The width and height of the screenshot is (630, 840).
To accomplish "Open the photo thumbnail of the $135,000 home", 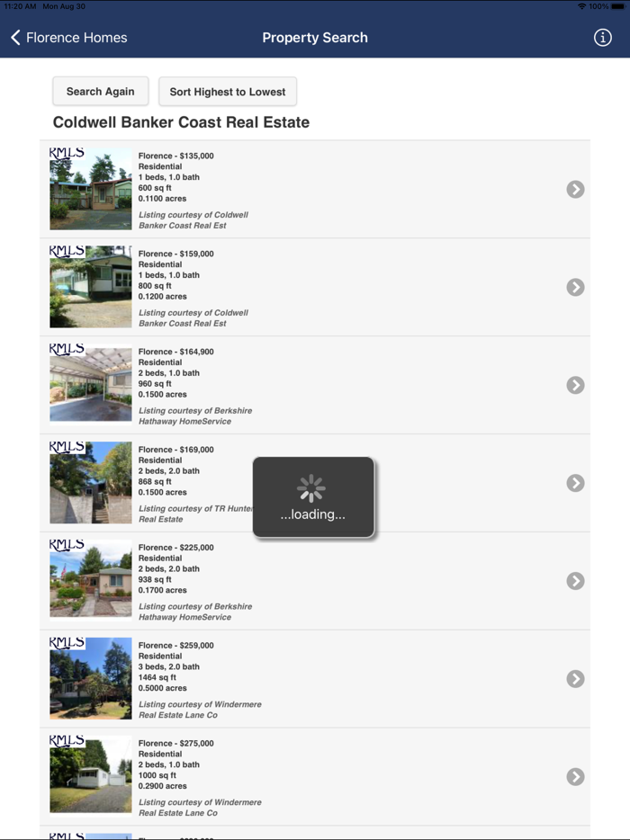I will (90, 189).
